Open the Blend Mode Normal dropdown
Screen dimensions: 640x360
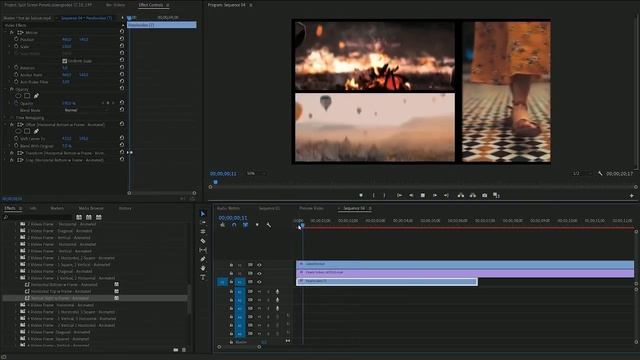[x=85, y=110]
